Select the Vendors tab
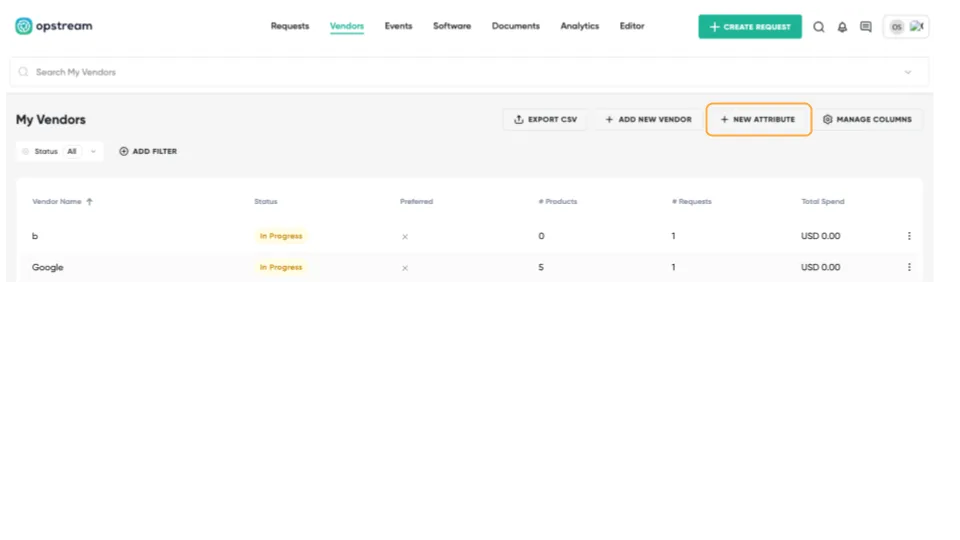The image size is (960, 540). click(x=347, y=26)
